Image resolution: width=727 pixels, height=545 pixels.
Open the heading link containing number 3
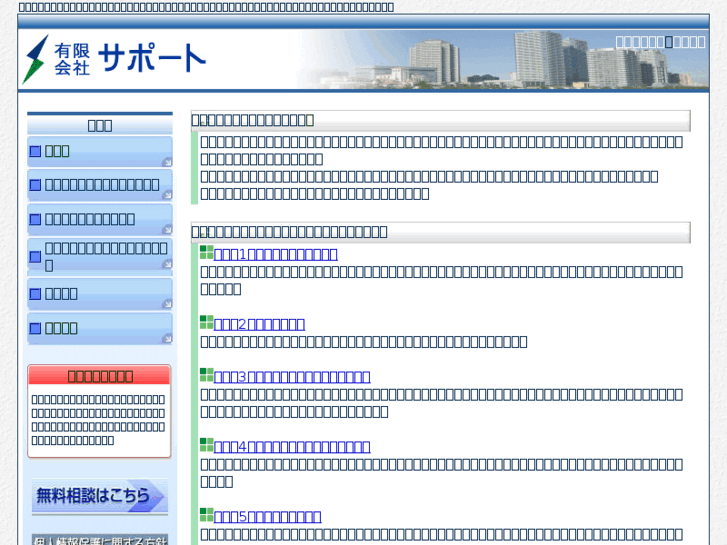(x=292, y=377)
